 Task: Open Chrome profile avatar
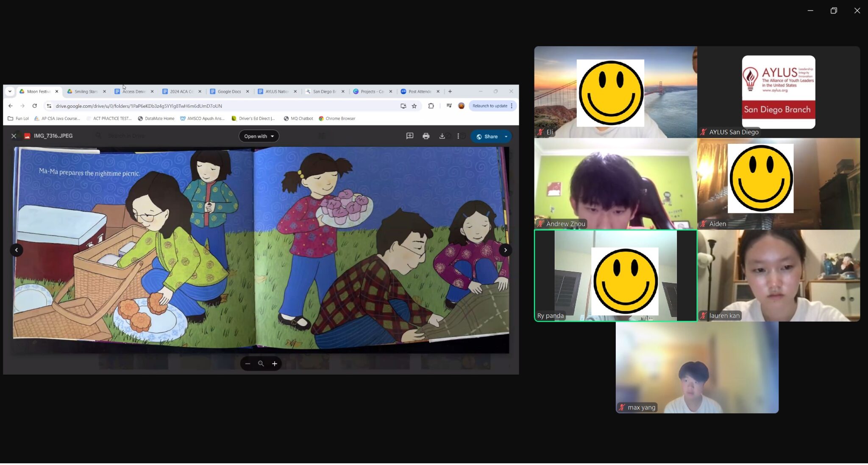[462, 106]
